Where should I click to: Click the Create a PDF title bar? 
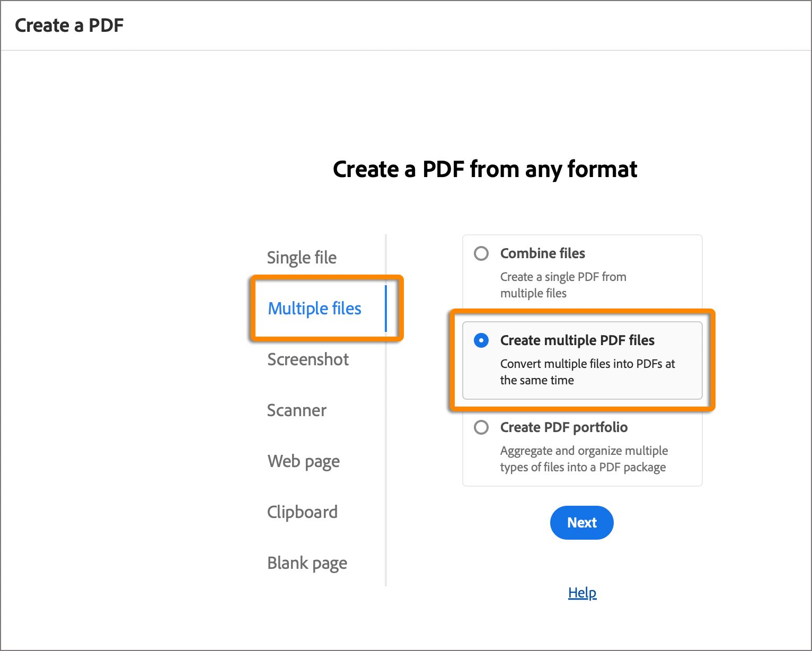point(70,25)
